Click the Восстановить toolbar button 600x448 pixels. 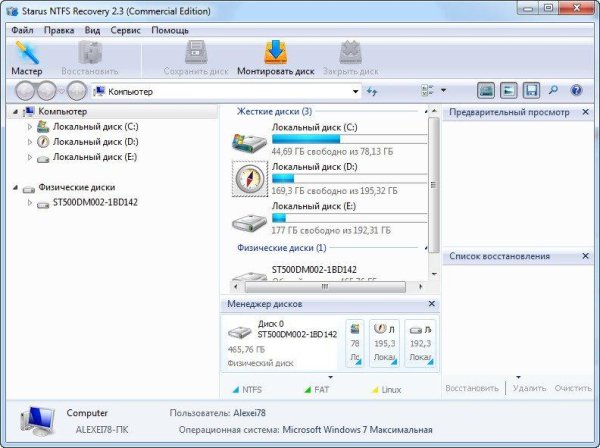pyautogui.click(x=90, y=58)
